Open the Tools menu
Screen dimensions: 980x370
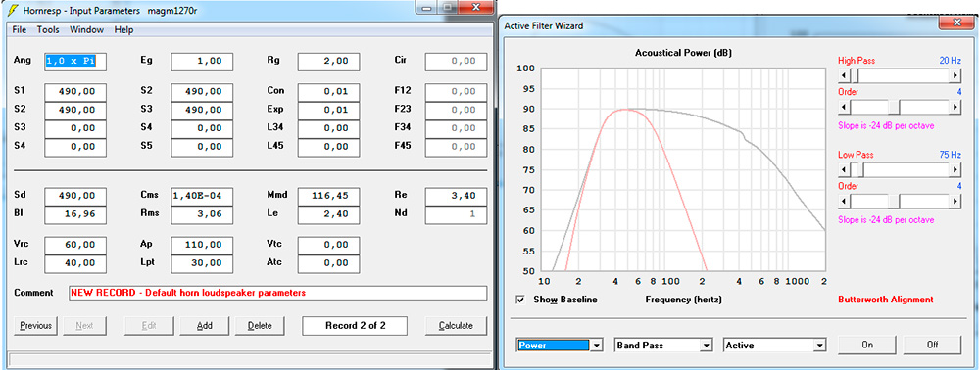click(48, 30)
